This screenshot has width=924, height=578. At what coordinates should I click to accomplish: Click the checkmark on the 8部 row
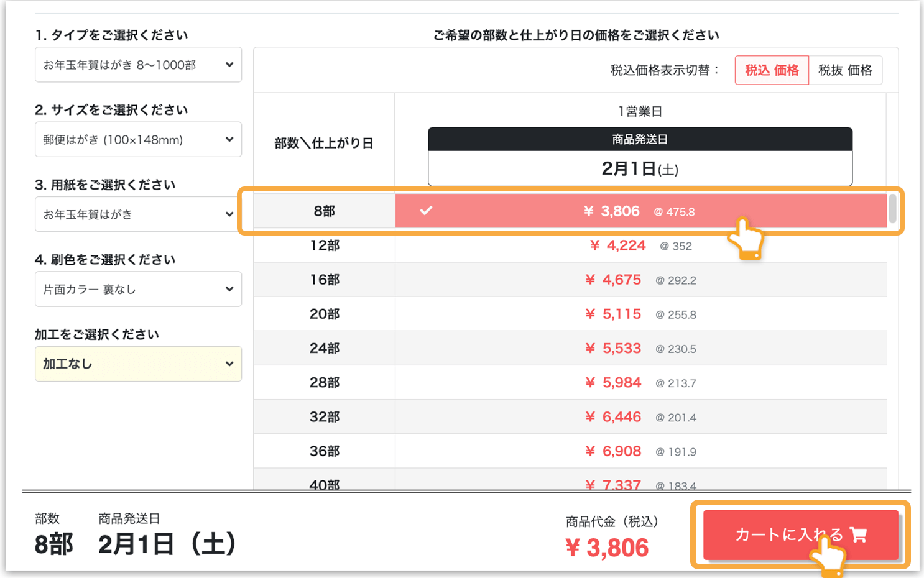point(426,211)
